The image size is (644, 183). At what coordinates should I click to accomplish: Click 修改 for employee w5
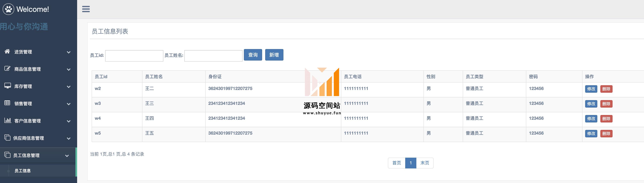(x=591, y=133)
